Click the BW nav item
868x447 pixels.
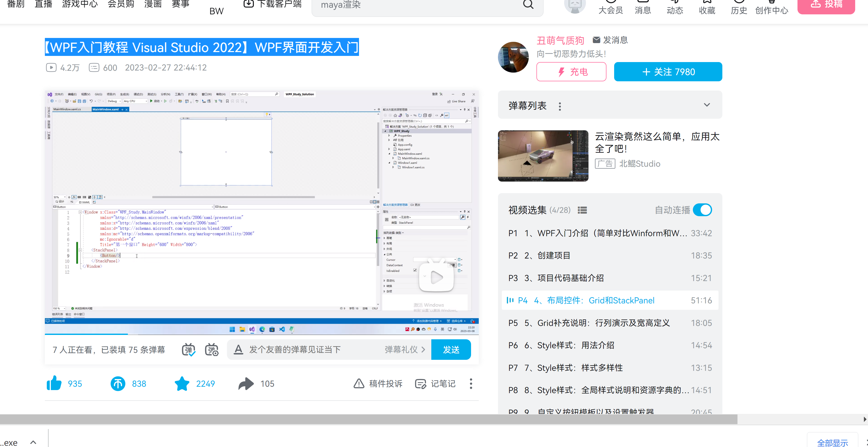coord(216,11)
